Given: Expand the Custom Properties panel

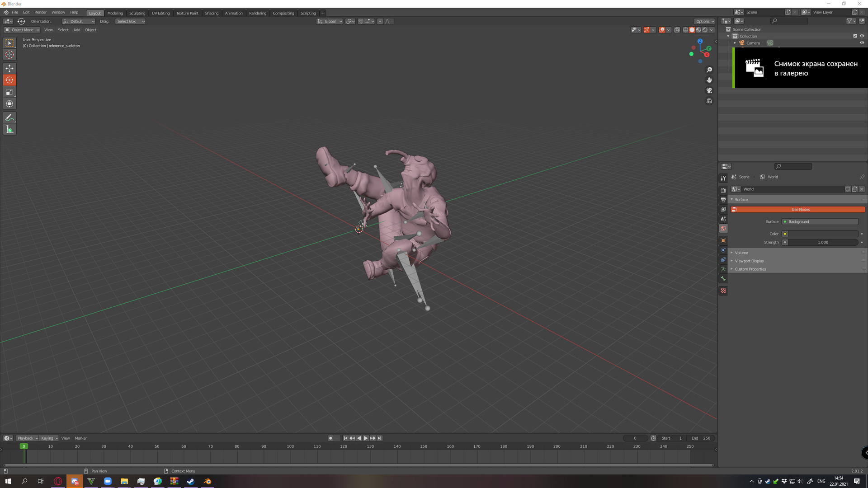Looking at the screenshot, I should tap(797, 269).
